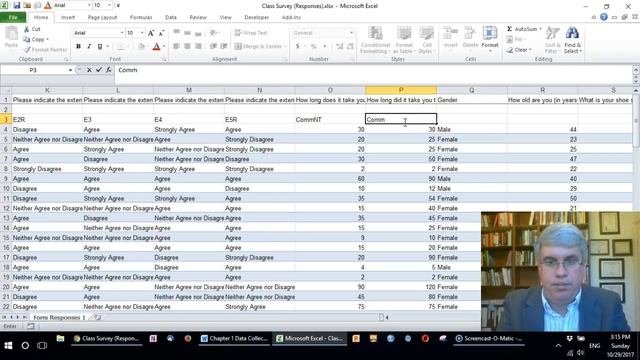Select the Form Responses 1 sheet tab
The width and height of the screenshot is (640, 360).
(60, 317)
